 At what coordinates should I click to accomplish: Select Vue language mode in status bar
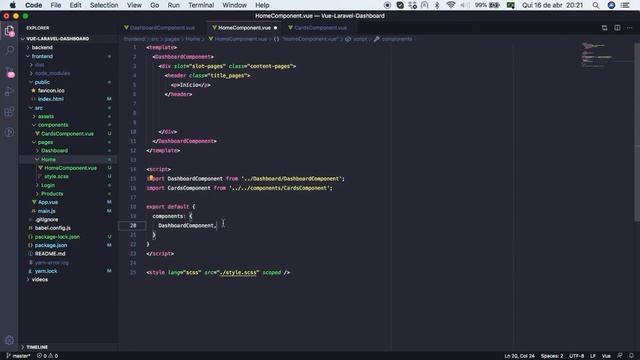[606, 356]
